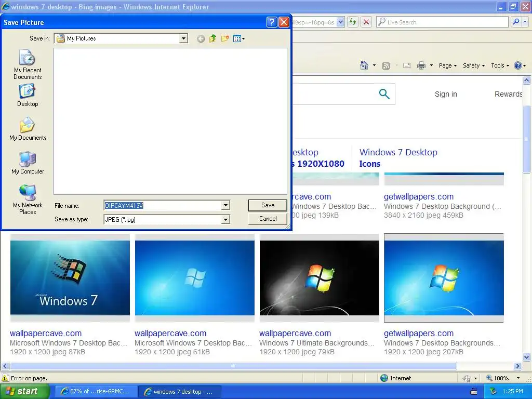The height and width of the screenshot is (399, 532).
Task: Click the RSS Feeds icon in command bar
Action: 386,66
